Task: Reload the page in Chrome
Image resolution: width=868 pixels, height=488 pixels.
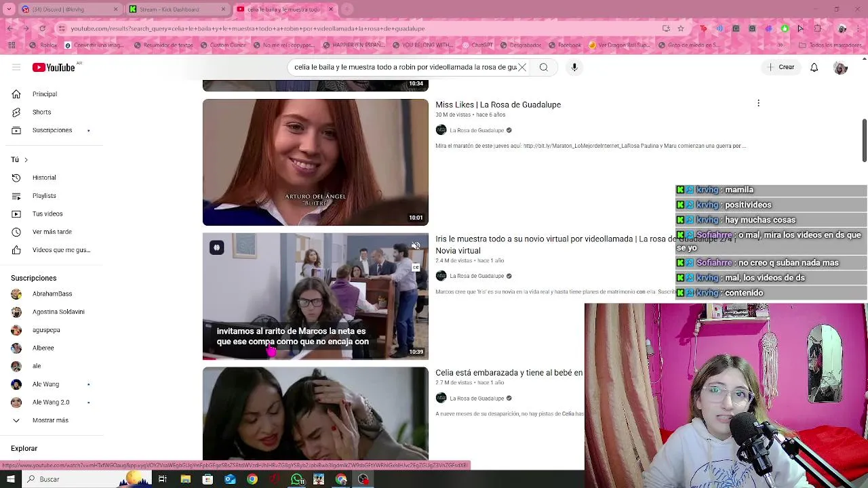Action: tap(42, 28)
